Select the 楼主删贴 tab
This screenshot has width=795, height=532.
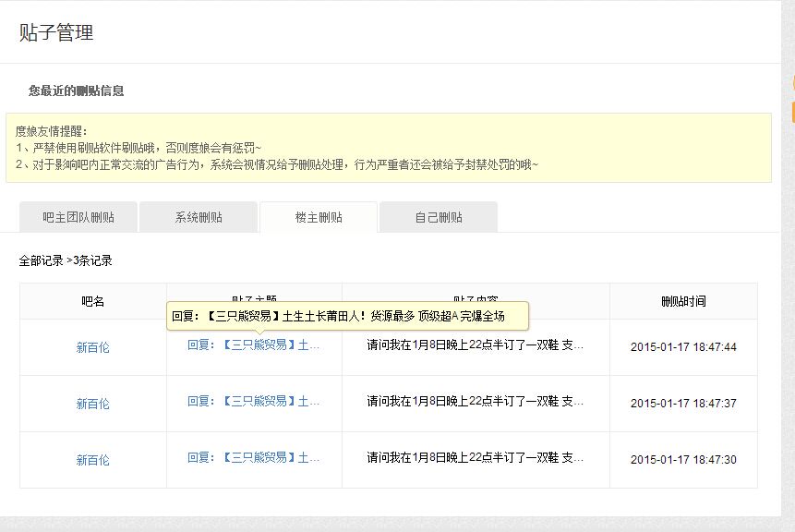point(319,217)
